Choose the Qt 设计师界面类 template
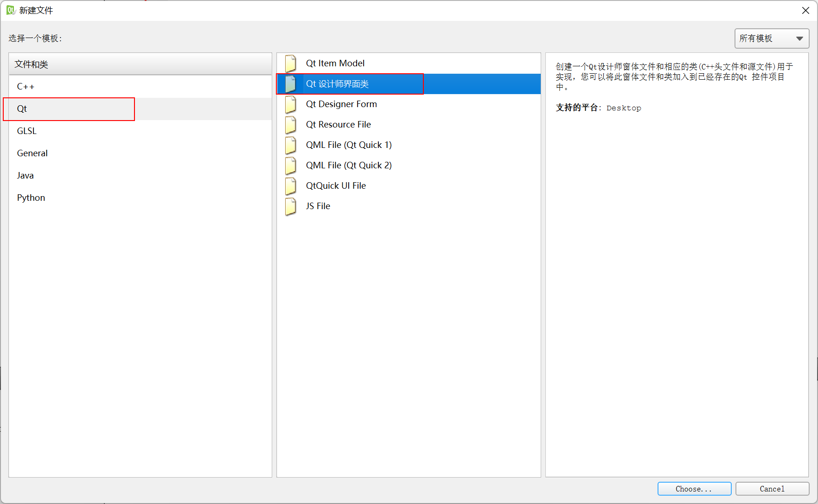Viewport: 818px width, 504px height. [x=409, y=84]
